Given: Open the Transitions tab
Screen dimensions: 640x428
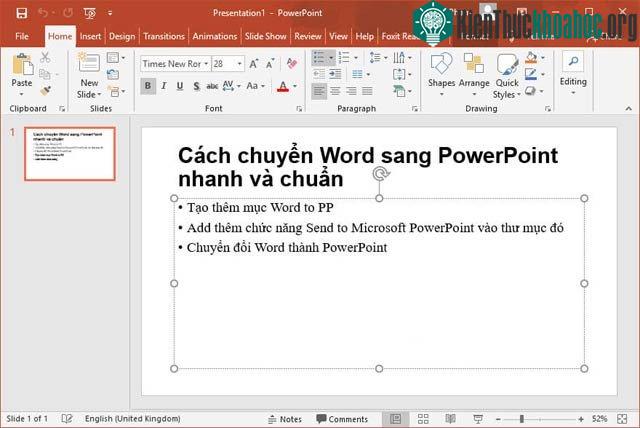Looking at the screenshot, I should 164,36.
